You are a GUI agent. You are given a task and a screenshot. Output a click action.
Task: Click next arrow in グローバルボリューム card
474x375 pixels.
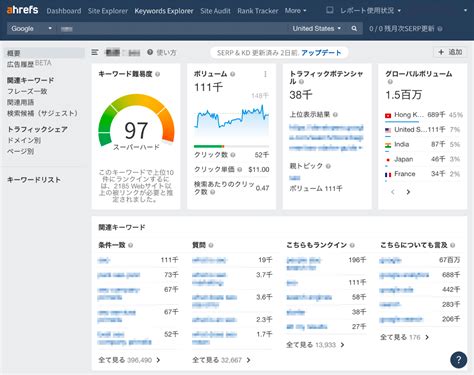point(408,192)
